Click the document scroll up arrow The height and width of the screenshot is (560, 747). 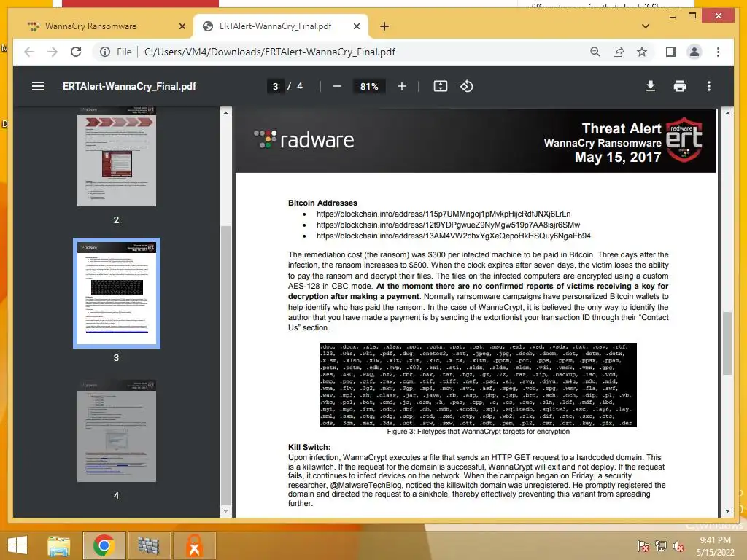[x=727, y=113]
